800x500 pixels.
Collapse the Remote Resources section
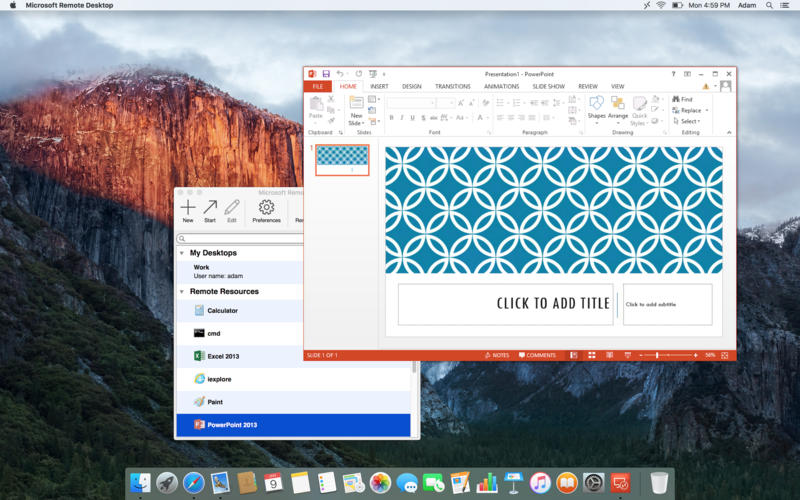(x=182, y=292)
